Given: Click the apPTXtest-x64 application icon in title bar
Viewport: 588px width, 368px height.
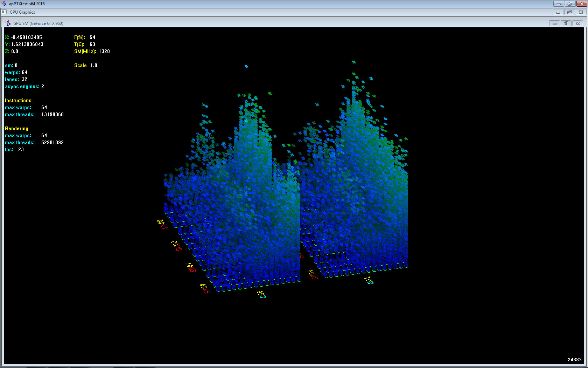Looking at the screenshot, I should (x=4, y=4).
